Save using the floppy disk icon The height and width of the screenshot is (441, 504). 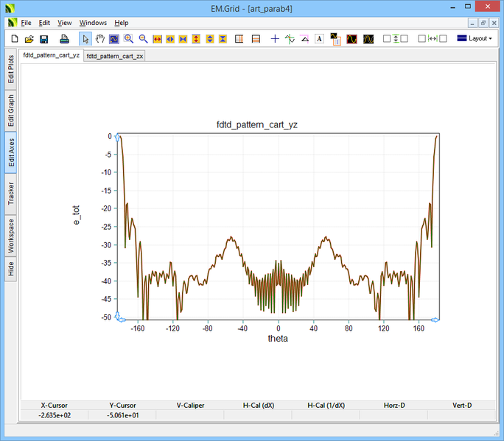click(x=43, y=38)
